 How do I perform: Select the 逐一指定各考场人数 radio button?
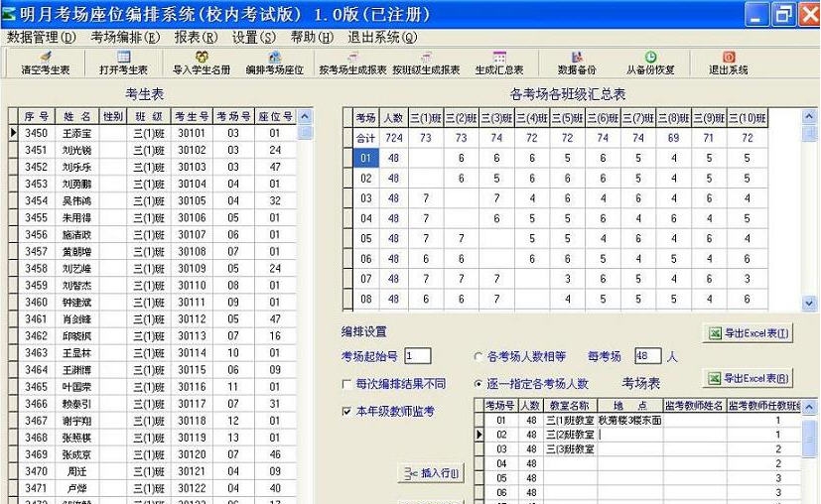click(x=479, y=384)
